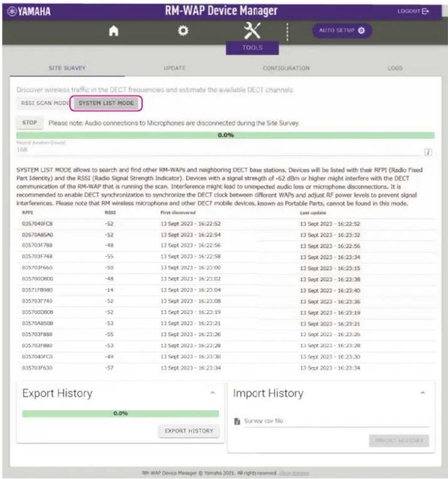The height and width of the screenshot is (479, 448).
Task: Collapse the Import History panel
Action: (x=423, y=393)
